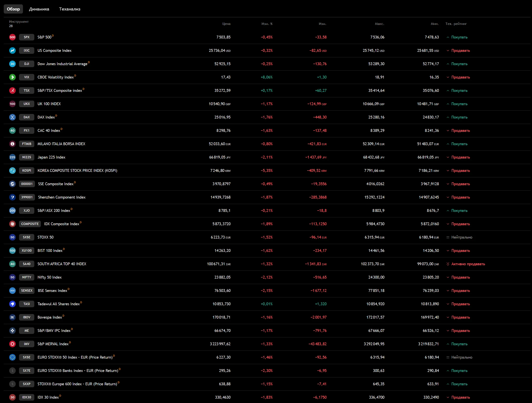
Task: Open the Динамика tab
Action: [39, 9]
